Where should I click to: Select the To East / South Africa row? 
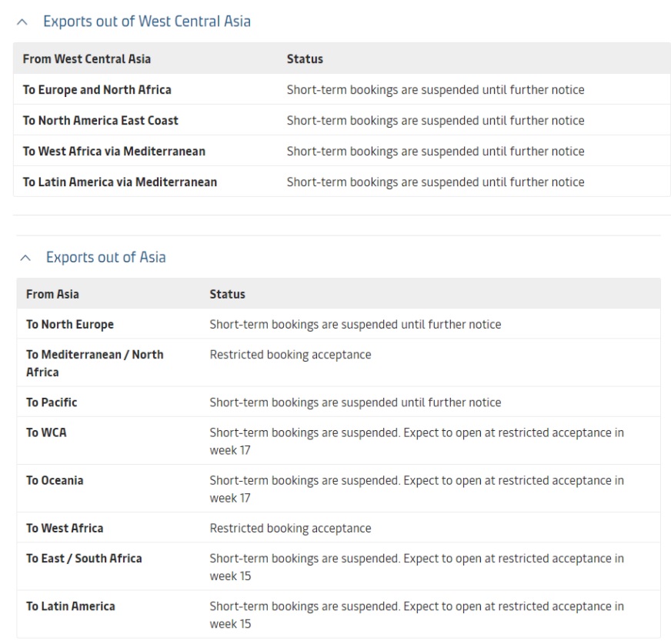pos(84,559)
